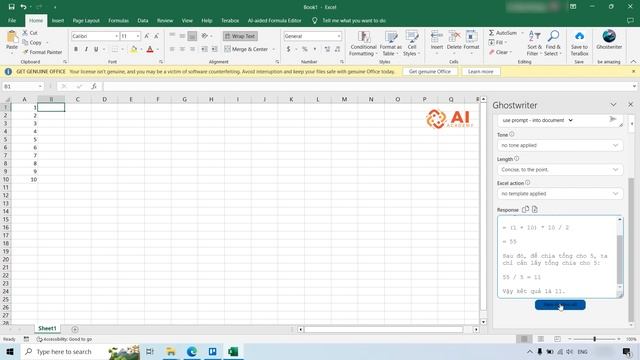
Task: Apply the red font color
Action: coord(150,49)
